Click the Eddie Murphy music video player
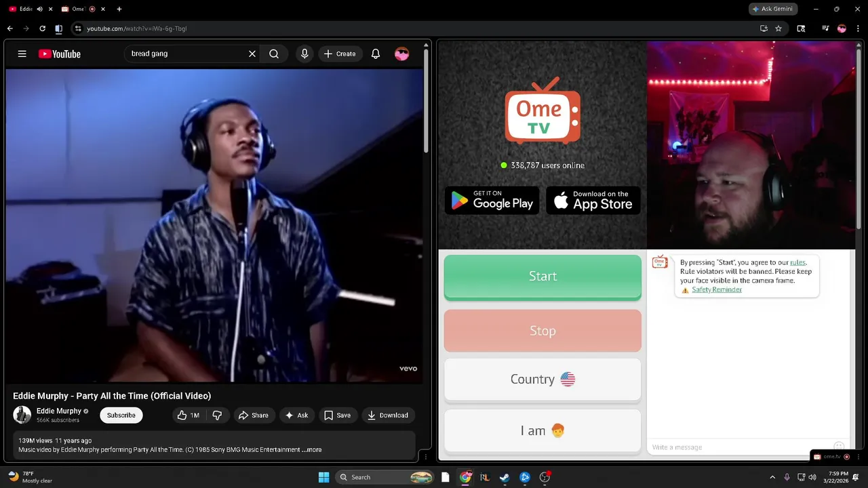 (214, 226)
